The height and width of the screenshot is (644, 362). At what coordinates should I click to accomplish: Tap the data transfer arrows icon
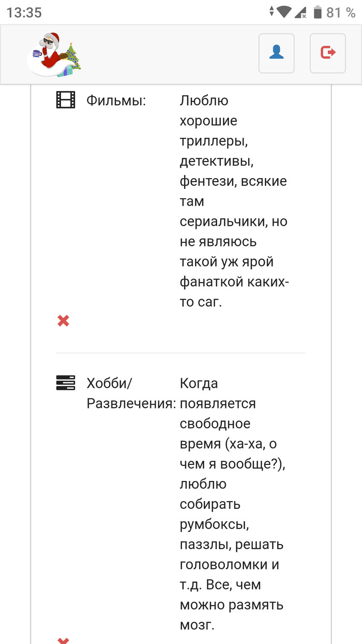272,12
